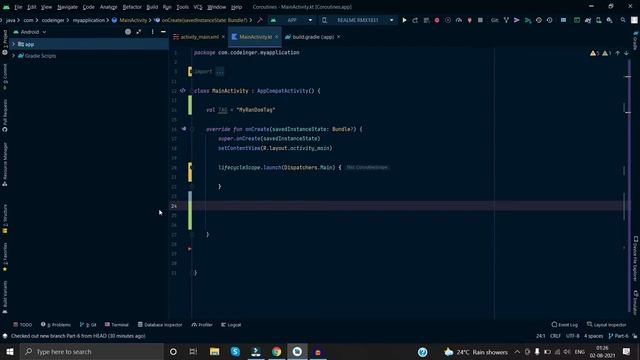Open the REALME RMX1831 device dropdown
640x360 pixels.
coord(358,20)
